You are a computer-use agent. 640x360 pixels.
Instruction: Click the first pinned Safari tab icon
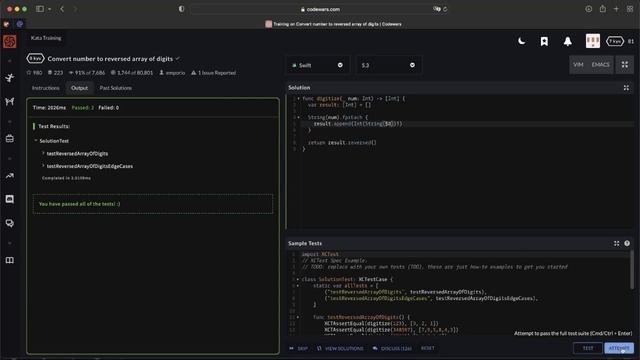click(6, 24)
